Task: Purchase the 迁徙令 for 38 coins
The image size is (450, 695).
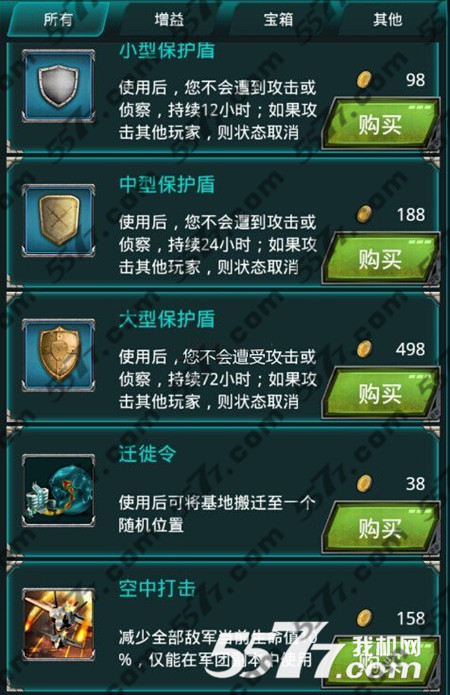Action: (381, 528)
